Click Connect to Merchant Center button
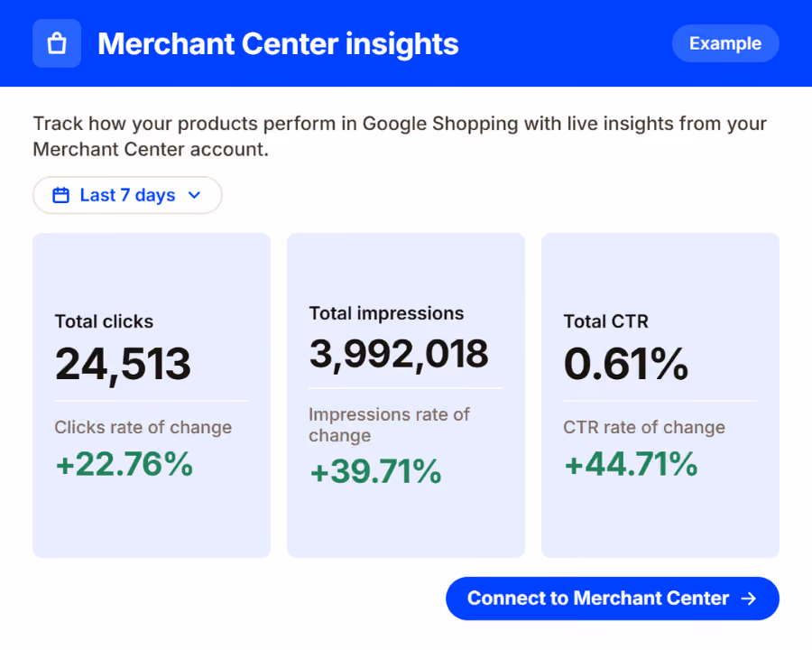 [612, 599]
